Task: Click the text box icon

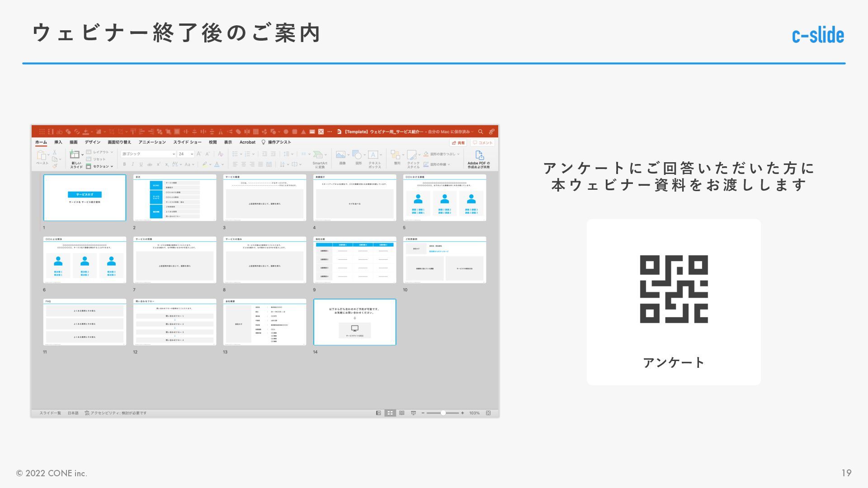Action: coord(373,155)
